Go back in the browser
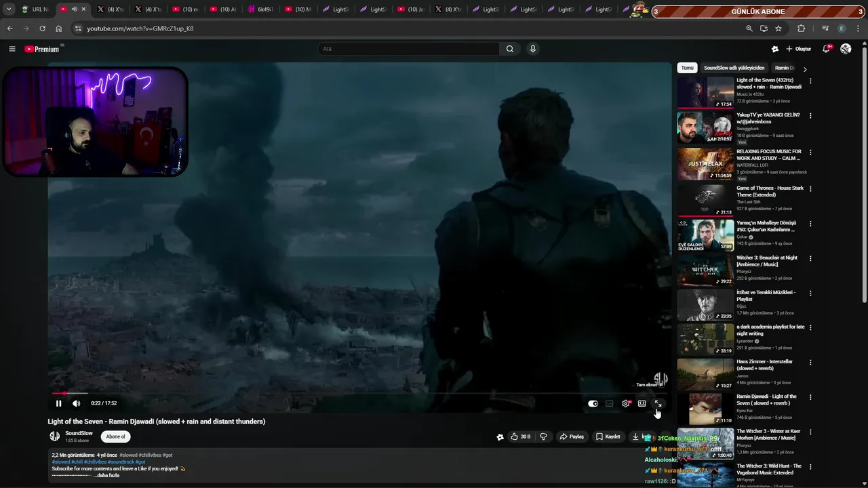Viewport: 868px width, 488px height. pos(9,28)
